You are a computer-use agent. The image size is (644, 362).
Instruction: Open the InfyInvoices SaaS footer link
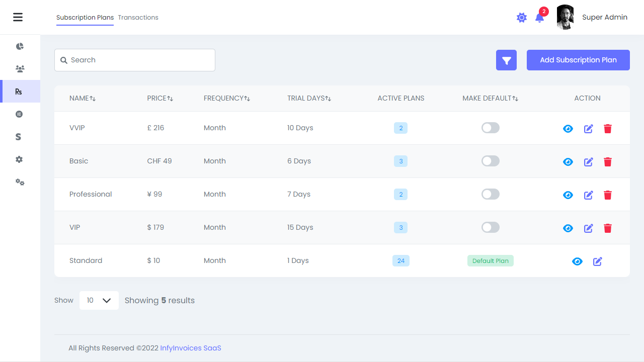click(x=190, y=348)
